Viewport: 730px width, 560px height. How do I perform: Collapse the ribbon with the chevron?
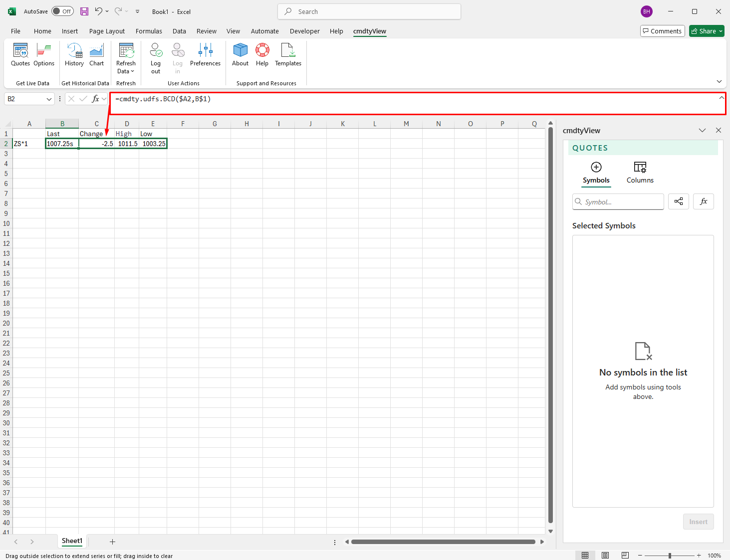(719, 81)
